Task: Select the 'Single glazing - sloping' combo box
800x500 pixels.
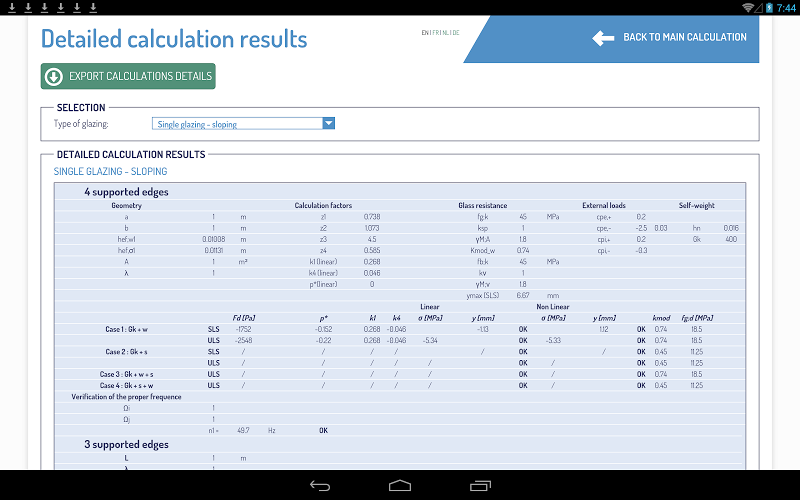Action: click(x=243, y=123)
